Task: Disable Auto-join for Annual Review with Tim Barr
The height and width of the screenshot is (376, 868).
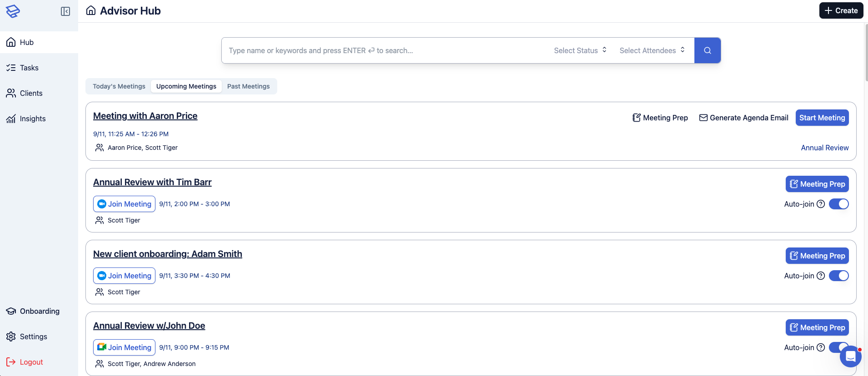Action: [x=838, y=204]
